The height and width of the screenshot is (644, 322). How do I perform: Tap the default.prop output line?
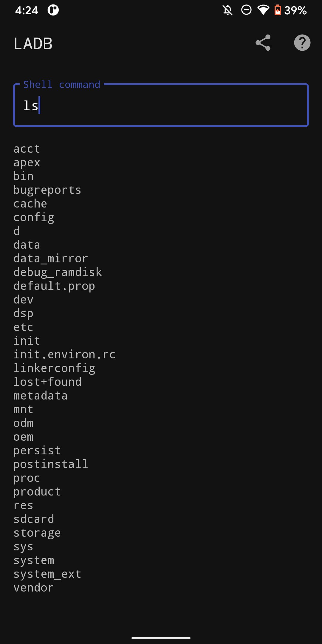click(x=54, y=286)
